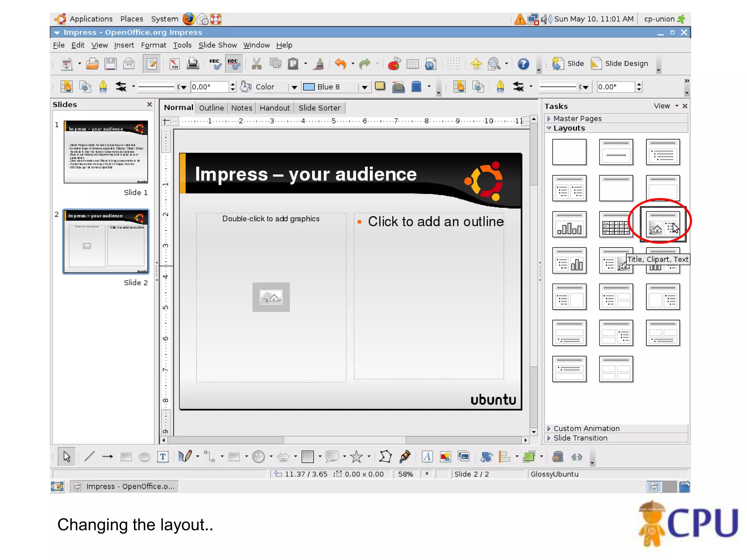Click the 58% zoom status field
The width and height of the screenshot is (747, 560).
pos(405,474)
